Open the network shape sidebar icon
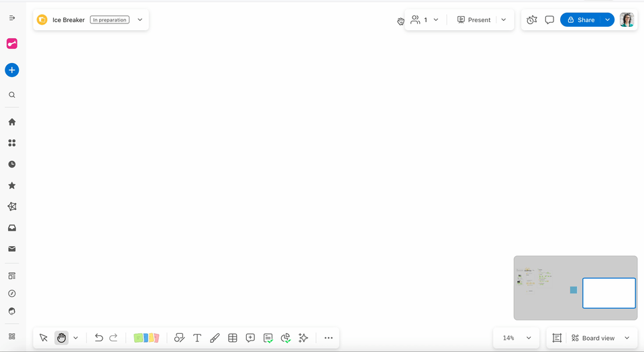This screenshot has width=644, height=352. (x=12, y=207)
